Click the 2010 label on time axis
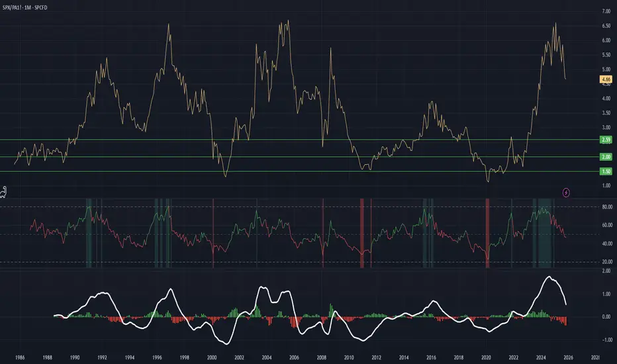 point(349,357)
